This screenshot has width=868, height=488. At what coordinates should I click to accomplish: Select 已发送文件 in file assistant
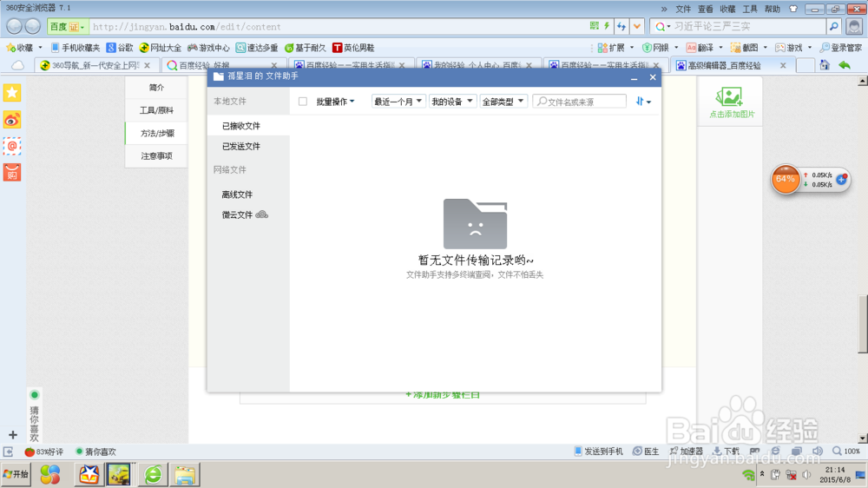coord(248,146)
